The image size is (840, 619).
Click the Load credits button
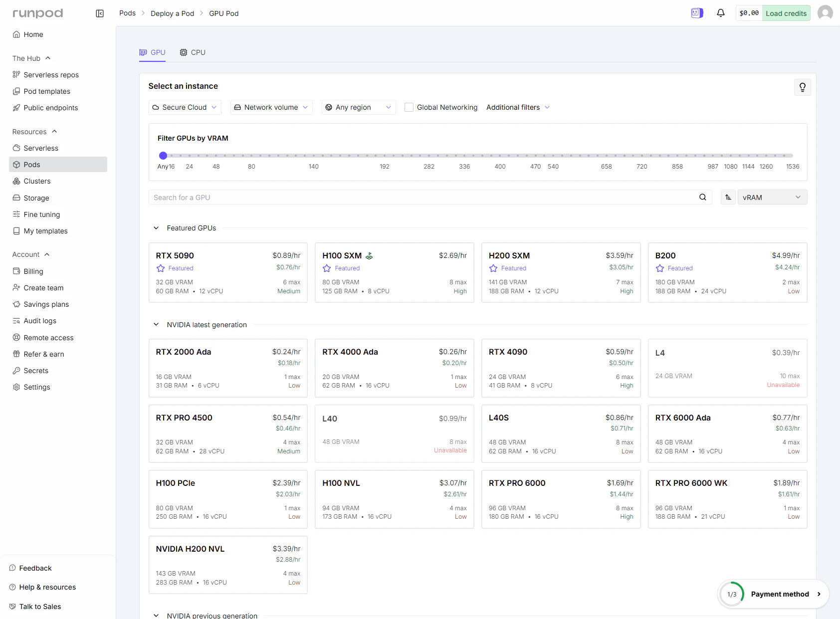point(786,13)
